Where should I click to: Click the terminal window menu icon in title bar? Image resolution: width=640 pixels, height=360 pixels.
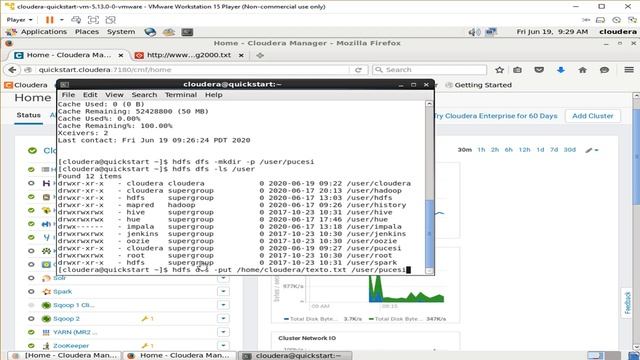[x=64, y=84]
